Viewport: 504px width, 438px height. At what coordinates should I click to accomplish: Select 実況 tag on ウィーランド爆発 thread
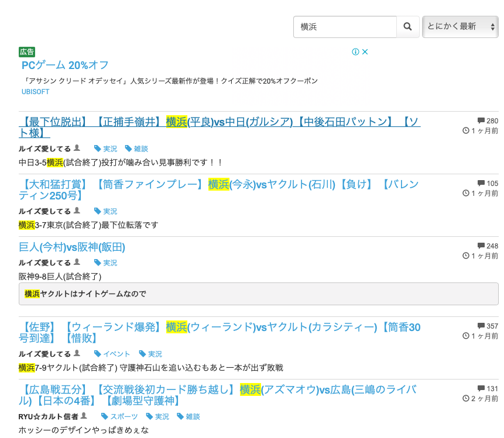point(151,354)
